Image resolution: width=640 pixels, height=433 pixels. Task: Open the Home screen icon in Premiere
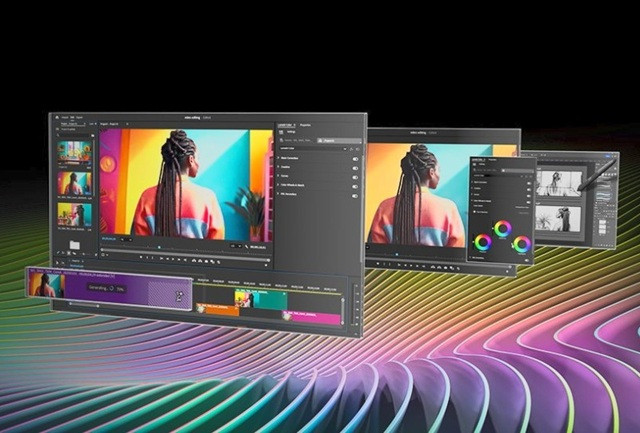[57, 117]
